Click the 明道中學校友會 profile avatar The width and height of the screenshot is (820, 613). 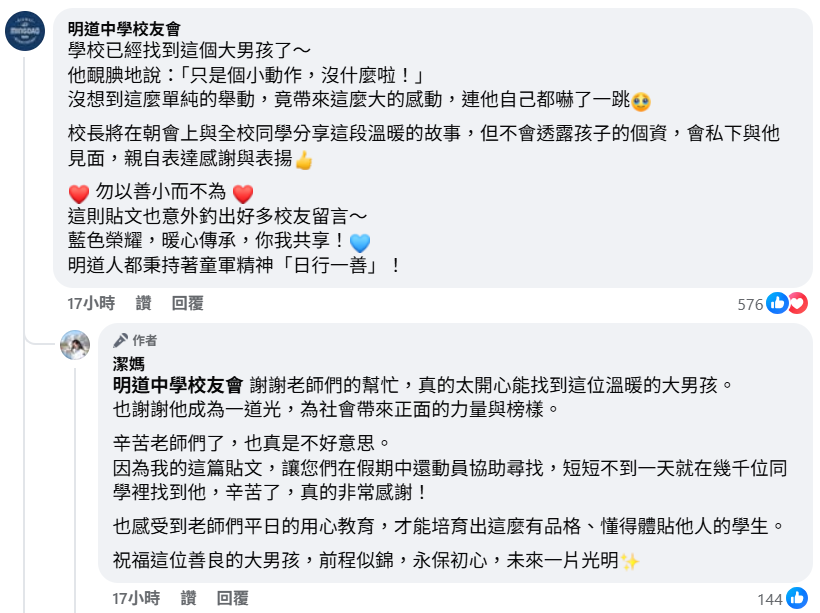pyautogui.click(x=25, y=31)
